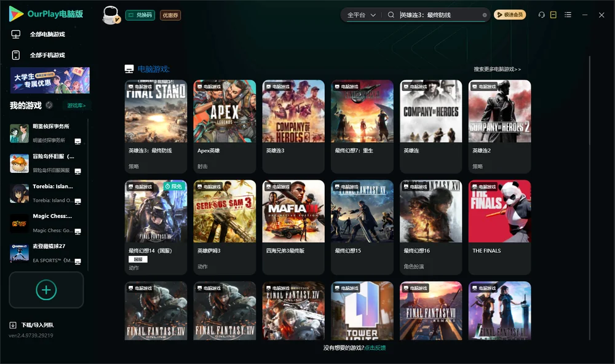This screenshot has height=364, width=615.
Task: Click the 下载/导入列队 text label
Action: (x=38, y=325)
